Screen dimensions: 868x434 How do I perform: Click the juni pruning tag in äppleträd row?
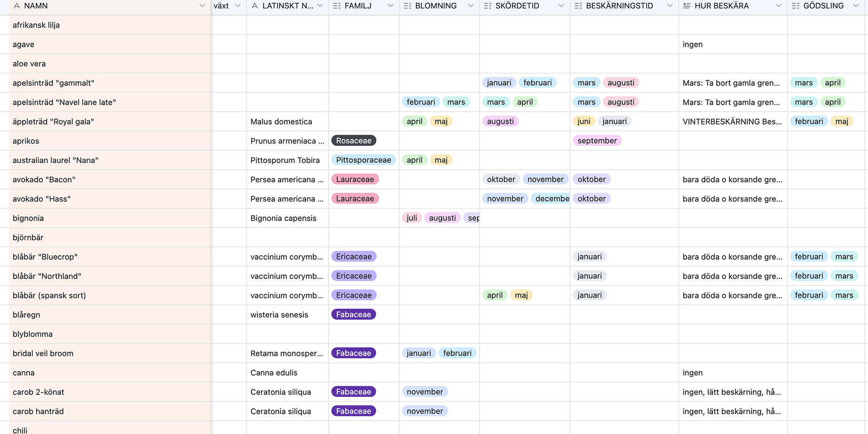[x=584, y=121]
